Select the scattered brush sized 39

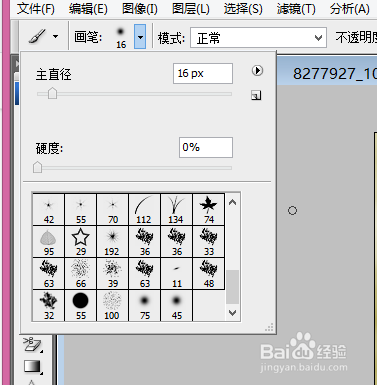[113, 274]
